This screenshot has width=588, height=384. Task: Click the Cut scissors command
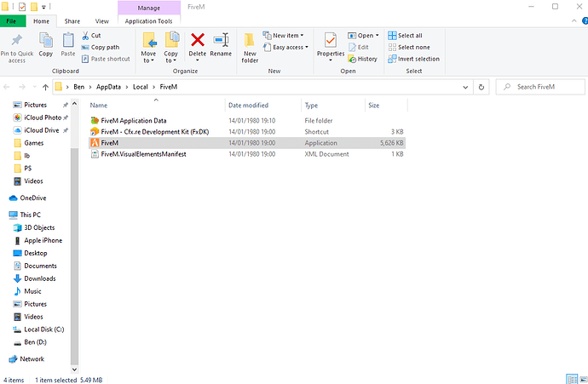91,36
